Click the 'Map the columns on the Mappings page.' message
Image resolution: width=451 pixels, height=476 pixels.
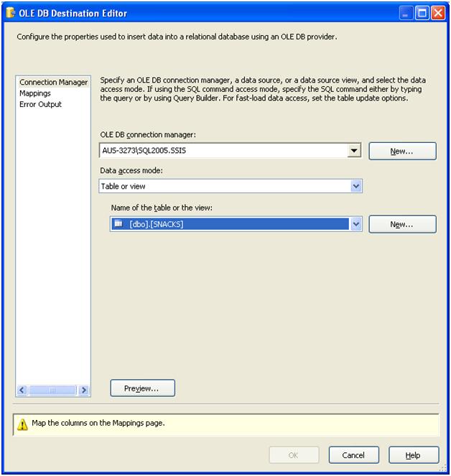click(98, 423)
